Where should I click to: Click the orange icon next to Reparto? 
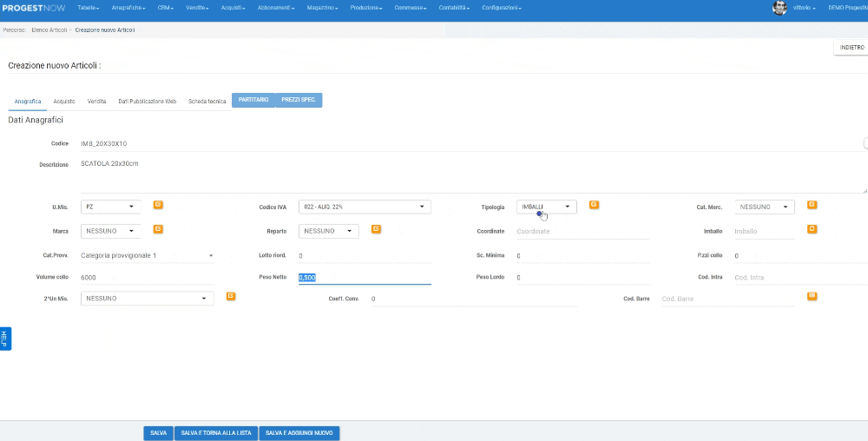(x=376, y=229)
